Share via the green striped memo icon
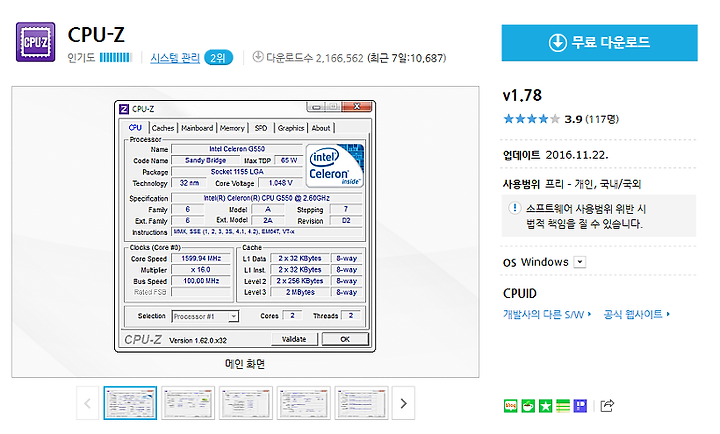 coord(563,406)
